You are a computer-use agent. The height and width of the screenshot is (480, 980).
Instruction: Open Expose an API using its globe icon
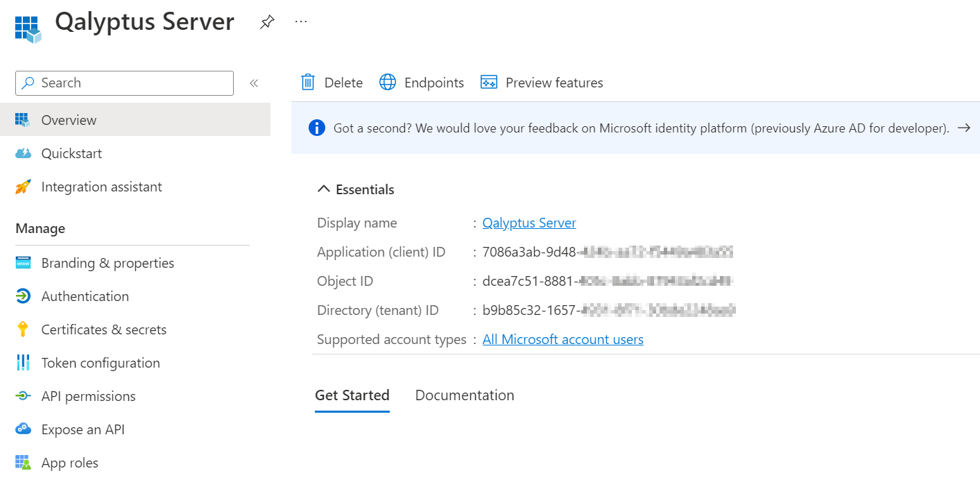click(23, 429)
